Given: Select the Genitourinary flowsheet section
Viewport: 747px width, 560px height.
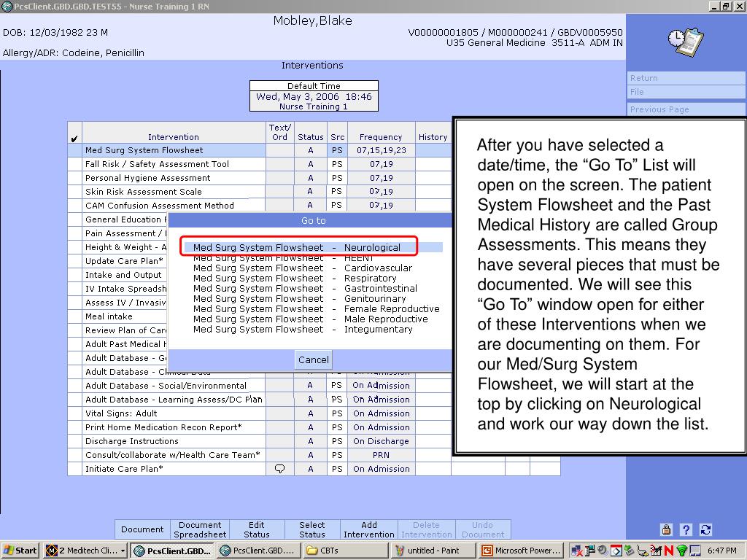Looking at the screenshot, I should (x=299, y=298).
